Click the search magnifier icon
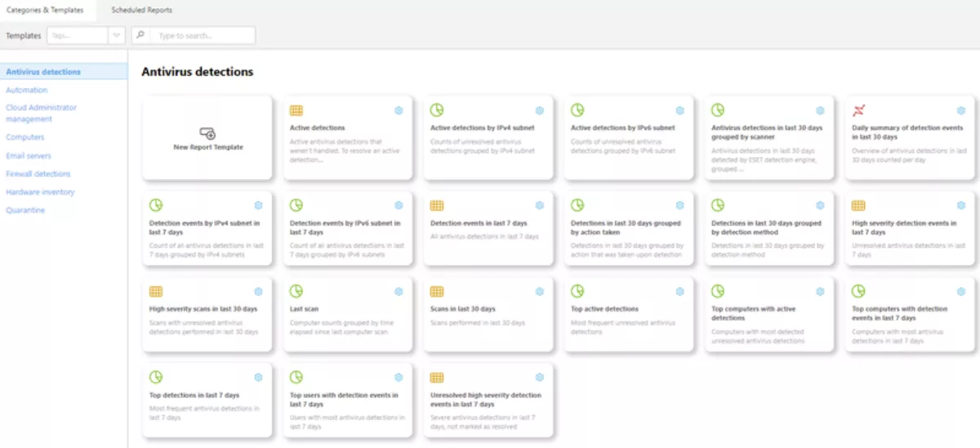 (140, 36)
